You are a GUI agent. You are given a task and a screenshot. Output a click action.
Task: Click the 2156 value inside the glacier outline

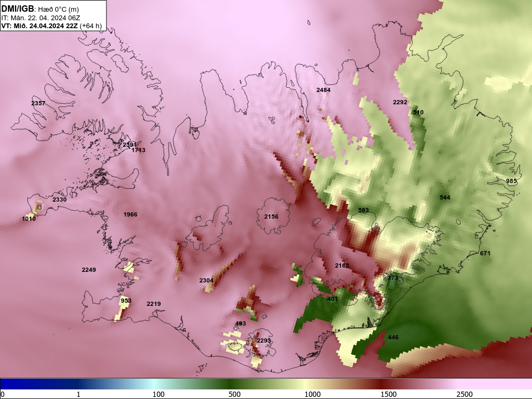click(x=271, y=217)
